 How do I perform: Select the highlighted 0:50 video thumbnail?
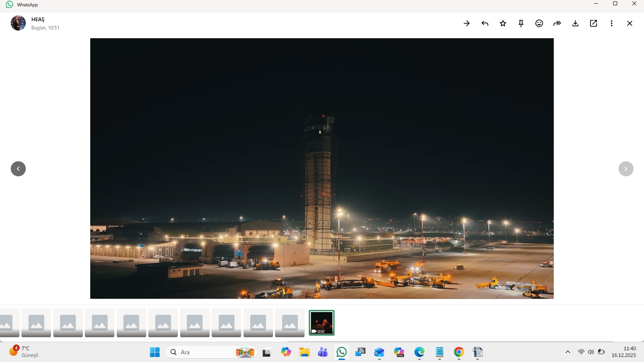321,322
